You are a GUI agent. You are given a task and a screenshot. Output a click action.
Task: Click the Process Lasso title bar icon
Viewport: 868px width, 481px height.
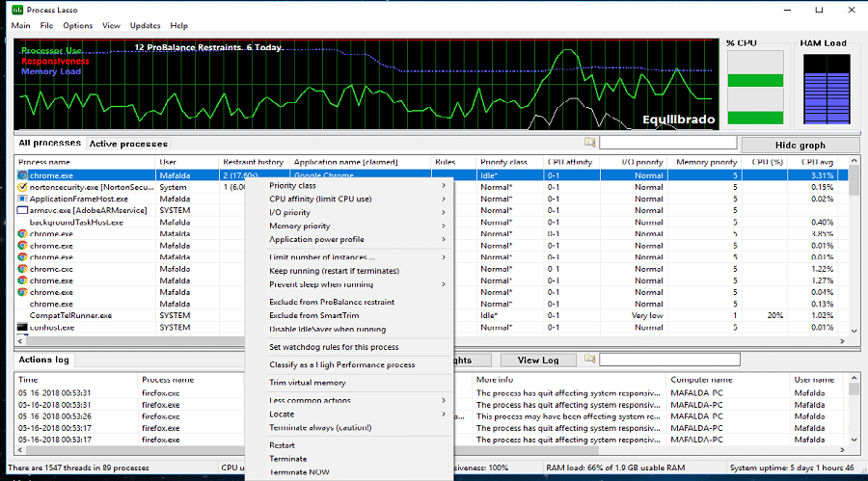(x=17, y=10)
